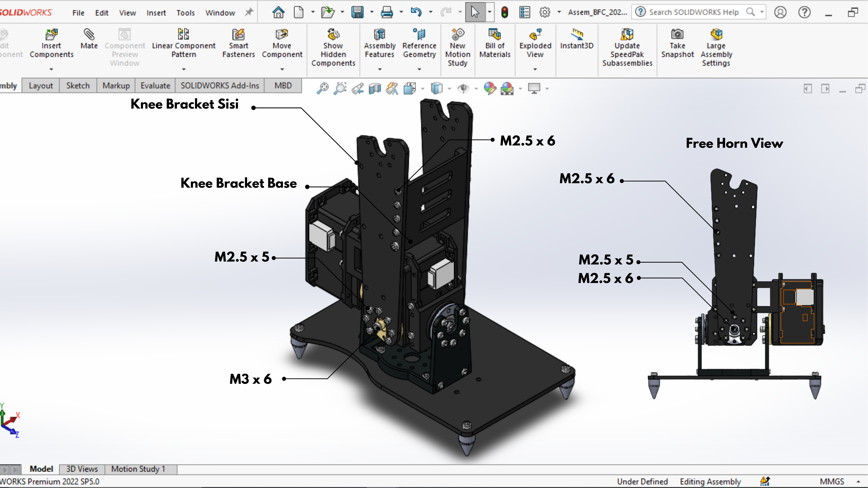Open the Edit menu

(x=101, y=13)
